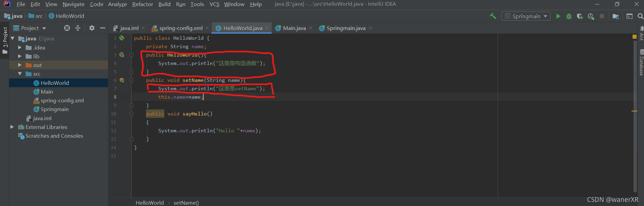Click the Stop square icon in toolbar

[x=602, y=16]
